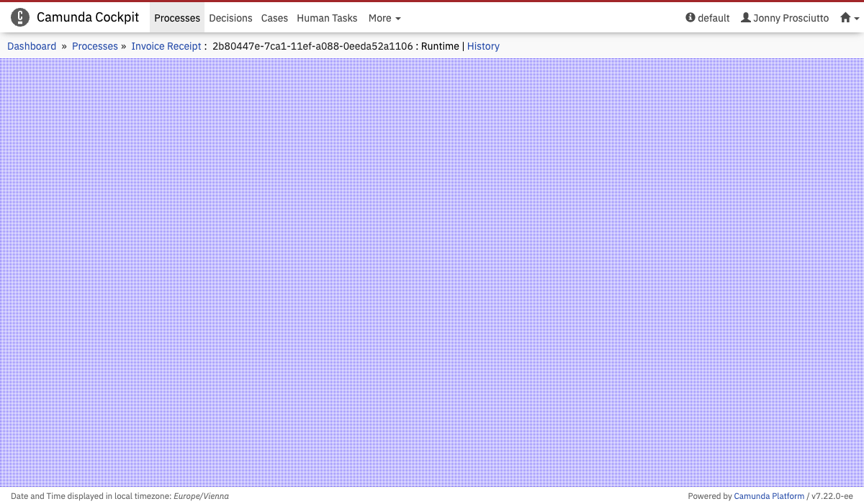The image size is (864, 504).
Task: Click the user profile icon
Action: (x=746, y=18)
